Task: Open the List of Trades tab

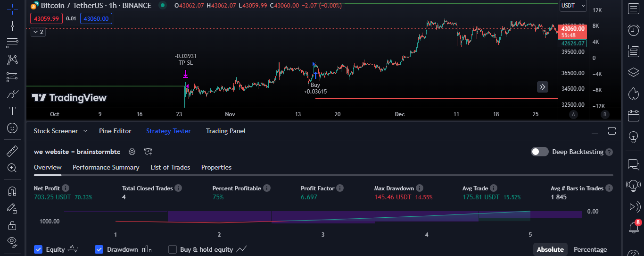Action: click(170, 167)
